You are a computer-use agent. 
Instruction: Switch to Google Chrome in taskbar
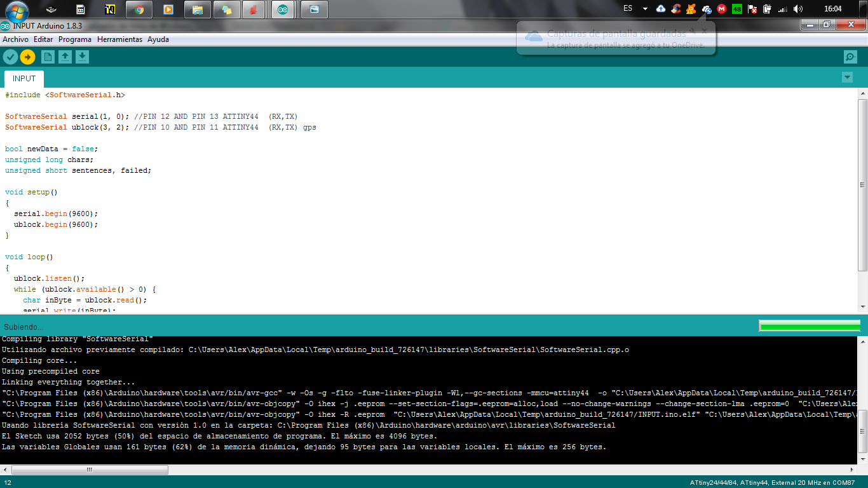click(x=139, y=10)
